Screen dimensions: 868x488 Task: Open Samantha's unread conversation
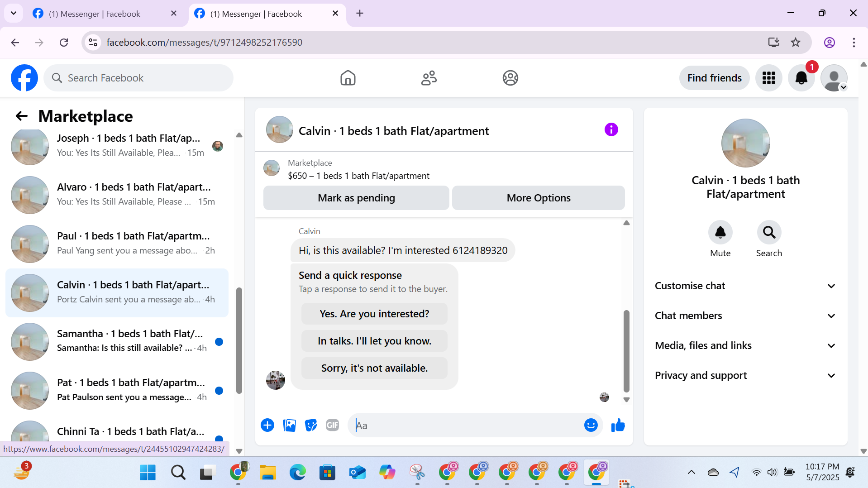(x=117, y=342)
